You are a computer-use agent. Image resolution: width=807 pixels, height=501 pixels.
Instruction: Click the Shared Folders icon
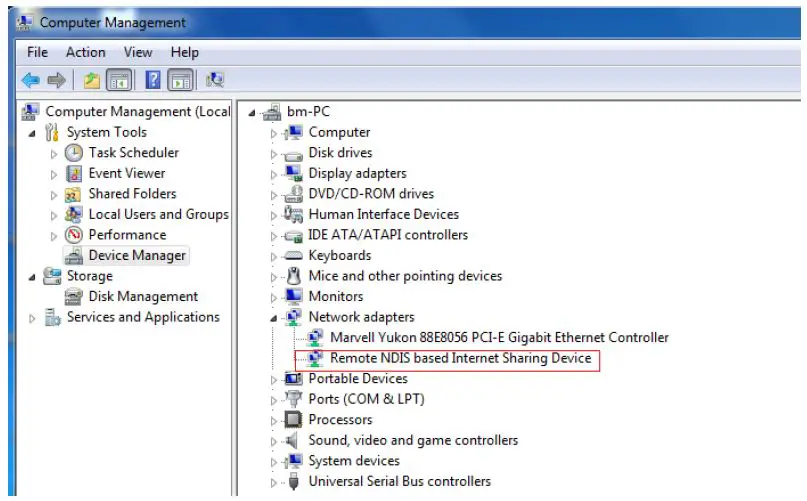pos(73,194)
